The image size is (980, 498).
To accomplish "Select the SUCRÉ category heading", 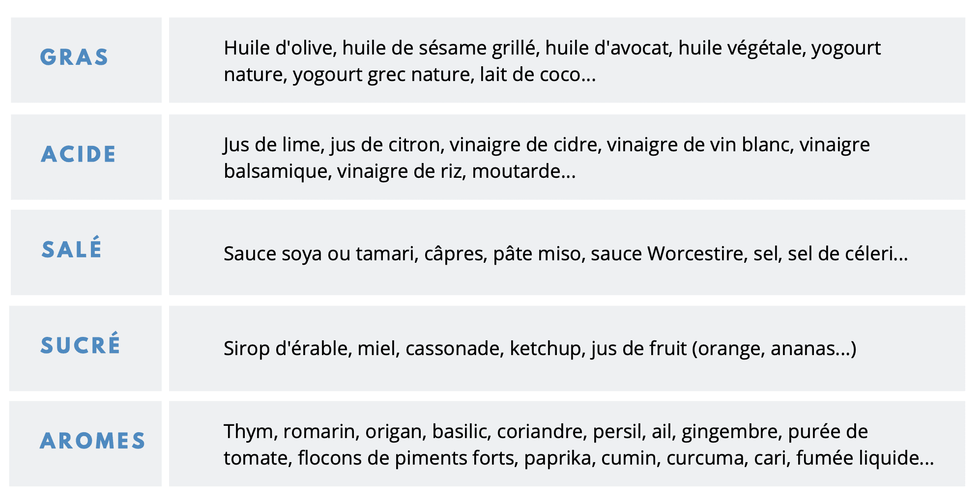I will pos(81,345).
